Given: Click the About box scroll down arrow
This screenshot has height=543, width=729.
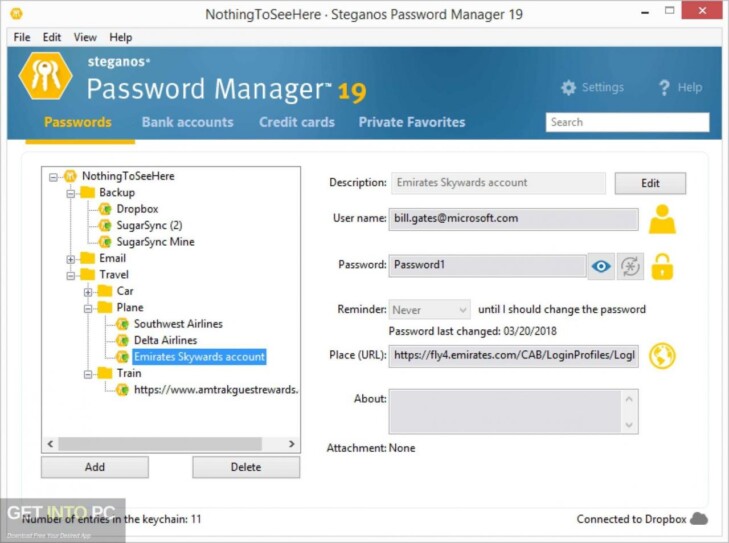Looking at the screenshot, I should pyautogui.click(x=629, y=424).
